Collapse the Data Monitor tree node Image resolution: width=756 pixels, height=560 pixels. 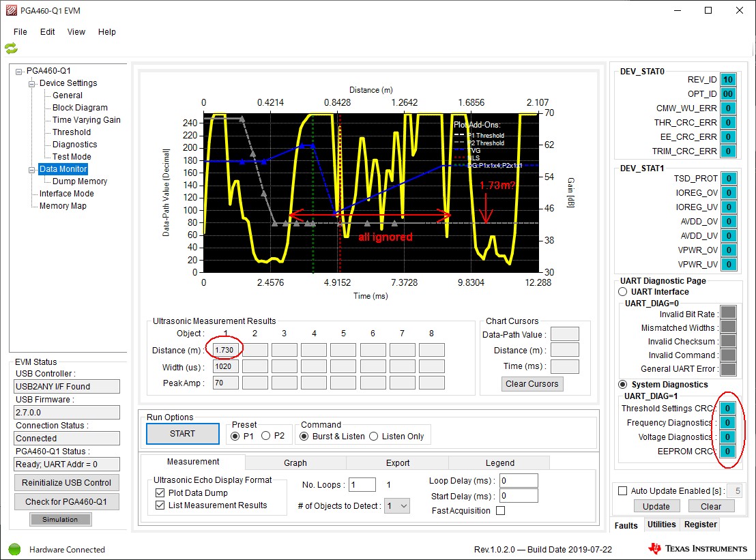point(32,170)
